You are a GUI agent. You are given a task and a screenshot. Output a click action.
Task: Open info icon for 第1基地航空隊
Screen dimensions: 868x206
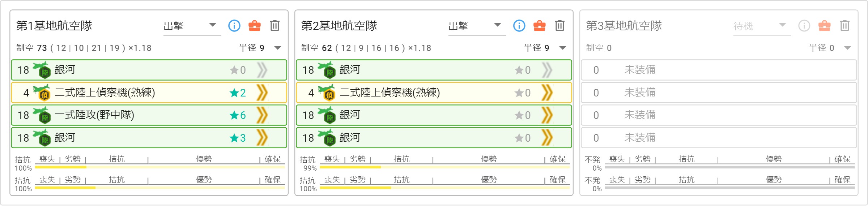tap(234, 26)
